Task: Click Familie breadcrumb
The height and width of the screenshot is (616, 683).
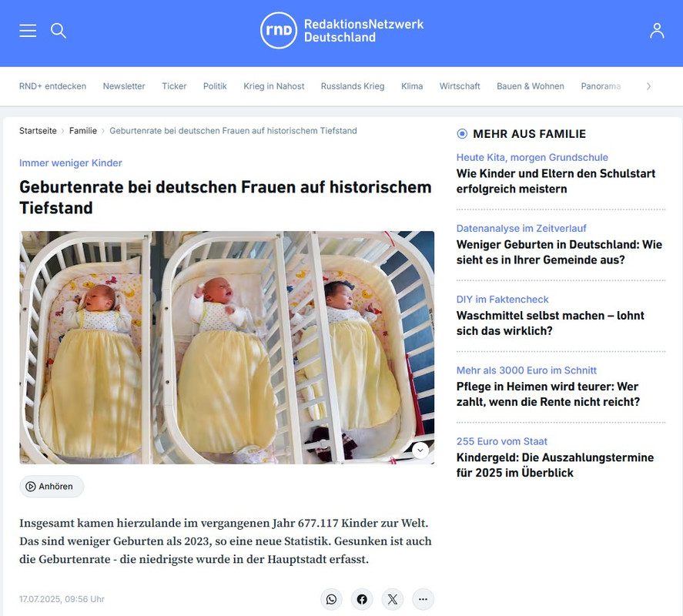Action: pos(83,131)
